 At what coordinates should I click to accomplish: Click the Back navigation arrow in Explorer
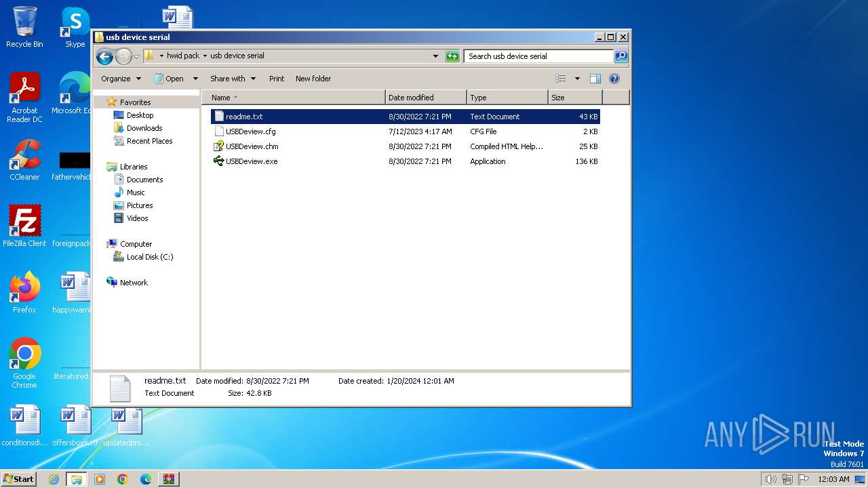(104, 56)
